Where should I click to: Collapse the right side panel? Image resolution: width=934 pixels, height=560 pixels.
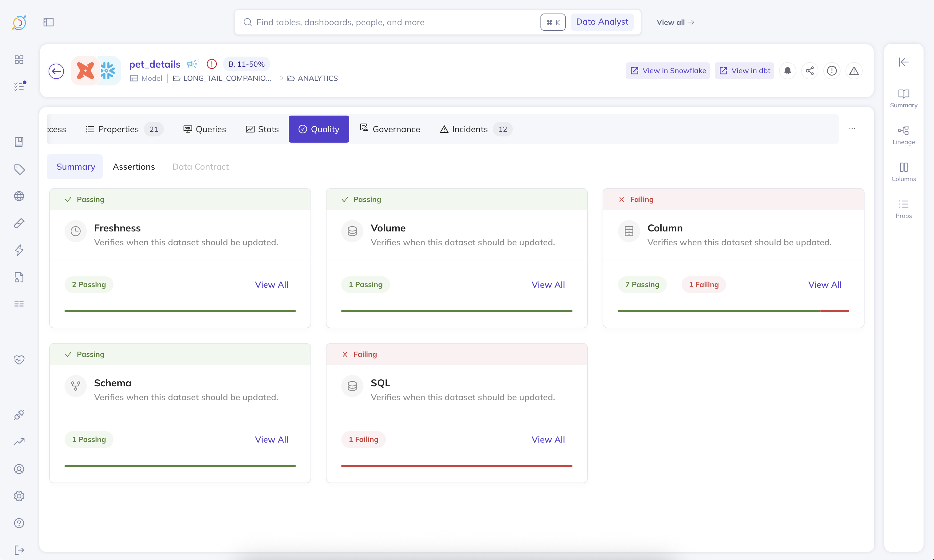(x=904, y=62)
